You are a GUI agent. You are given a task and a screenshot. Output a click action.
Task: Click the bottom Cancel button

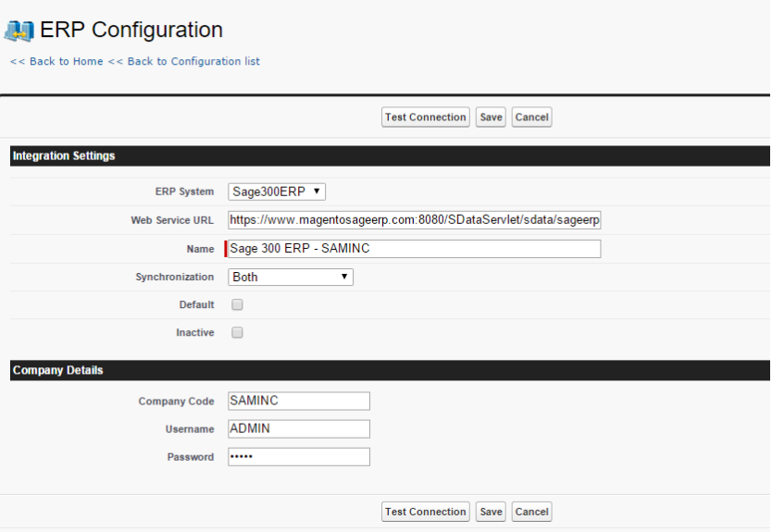coord(531,512)
